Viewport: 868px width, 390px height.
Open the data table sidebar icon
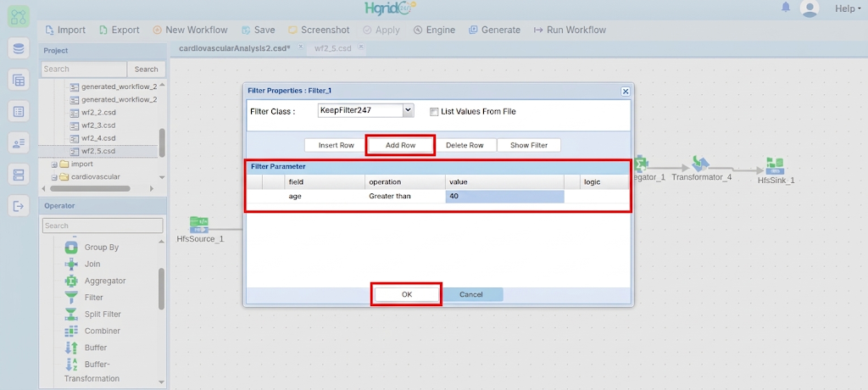[x=19, y=80]
